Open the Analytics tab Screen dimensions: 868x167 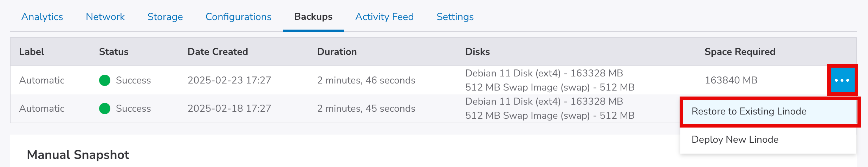pos(42,17)
